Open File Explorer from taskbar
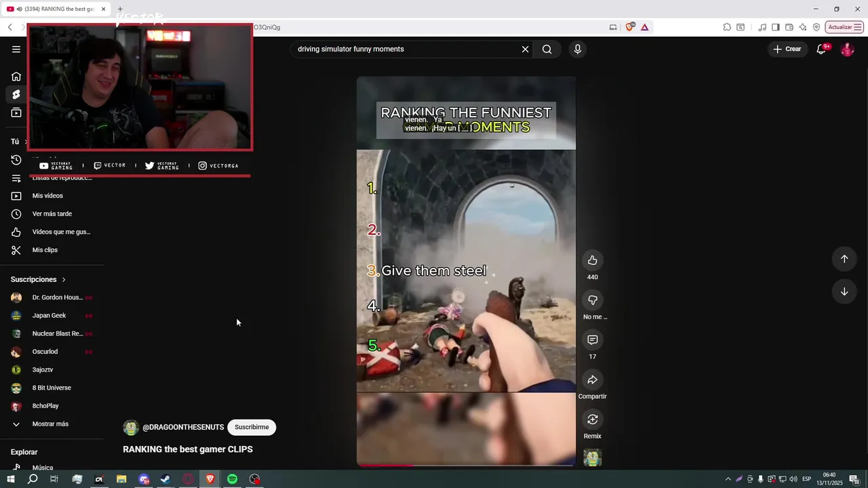Image resolution: width=868 pixels, height=488 pixels. tap(121, 479)
